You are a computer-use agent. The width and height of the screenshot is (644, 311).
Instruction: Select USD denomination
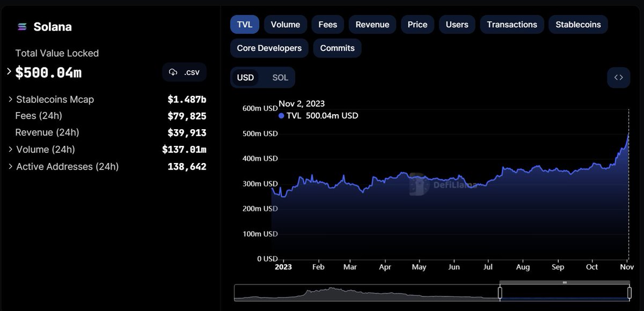[x=246, y=78]
